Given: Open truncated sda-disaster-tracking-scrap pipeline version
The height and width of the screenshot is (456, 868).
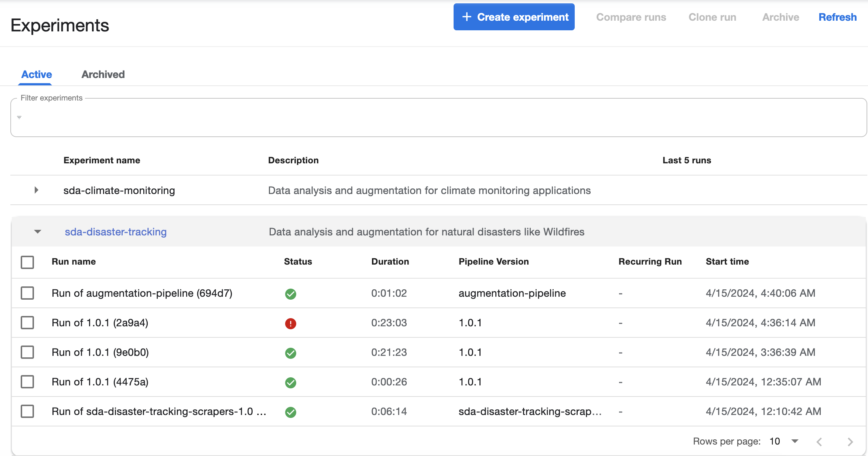Looking at the screenshot, I should pyautogui.click(x=530, y=411).
